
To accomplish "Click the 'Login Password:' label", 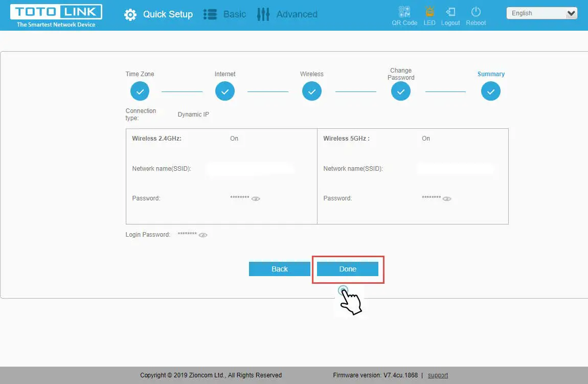I will [x=148, y=235].
